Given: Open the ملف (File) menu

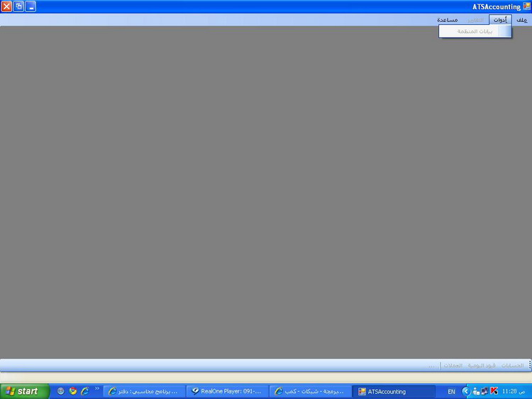Looking at the screenshot, I should coord(521,20).
